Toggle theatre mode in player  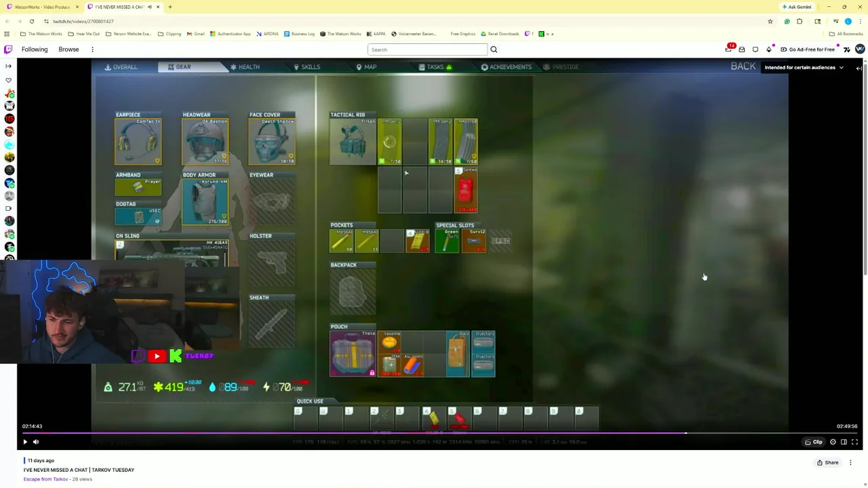pyautogui.click(x=844, y=442)
